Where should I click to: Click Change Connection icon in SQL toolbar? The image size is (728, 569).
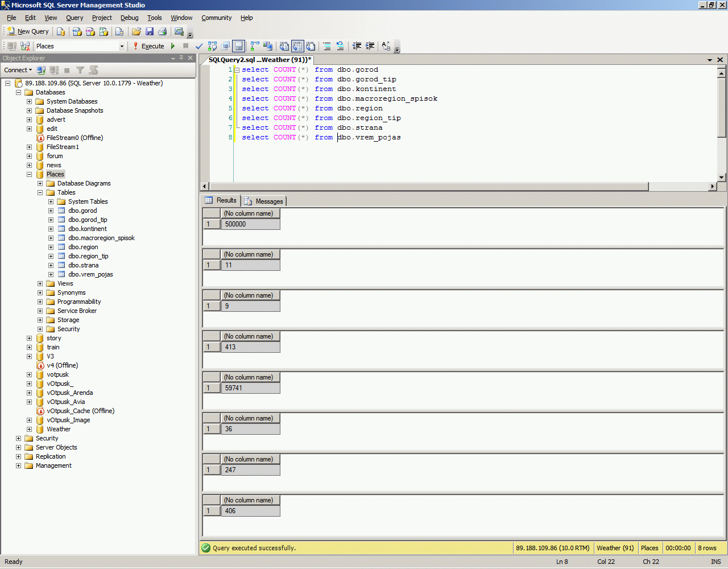25,46
